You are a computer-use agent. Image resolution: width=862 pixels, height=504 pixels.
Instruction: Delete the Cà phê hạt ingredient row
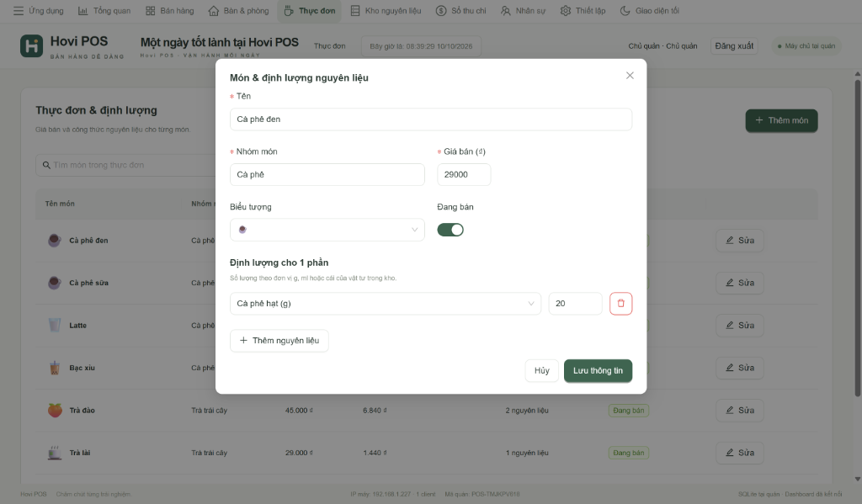620,304
